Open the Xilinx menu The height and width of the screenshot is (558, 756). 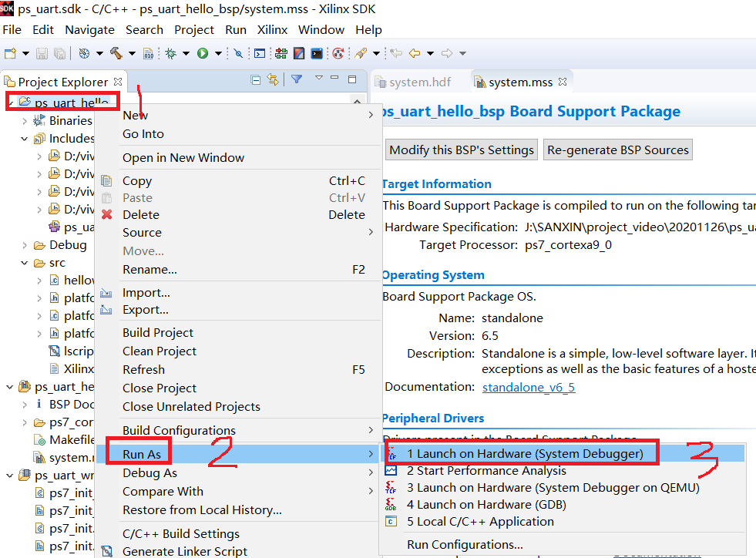pos(272,29)
